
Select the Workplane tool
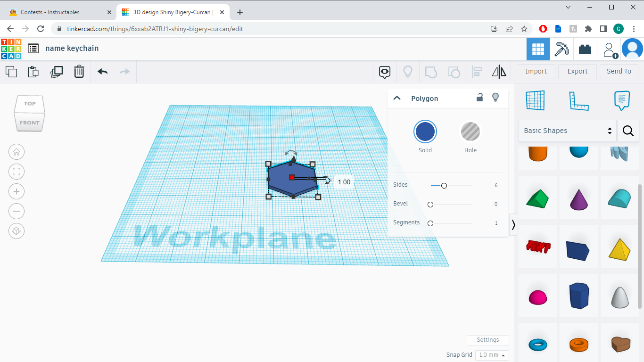[535, 100]
